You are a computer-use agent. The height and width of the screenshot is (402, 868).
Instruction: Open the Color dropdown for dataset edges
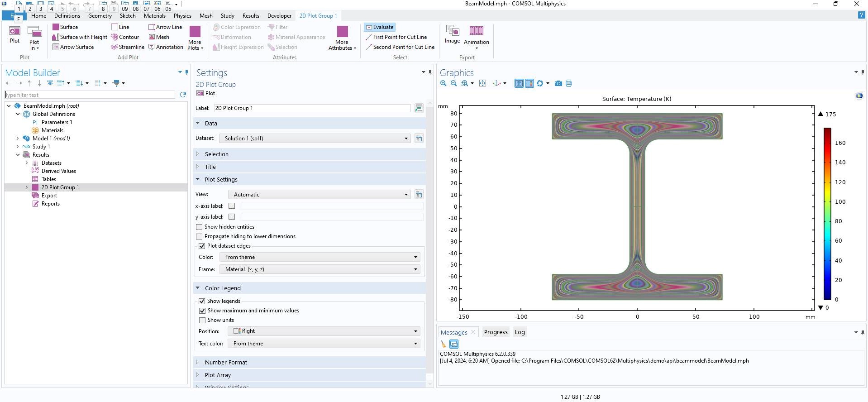320,257
